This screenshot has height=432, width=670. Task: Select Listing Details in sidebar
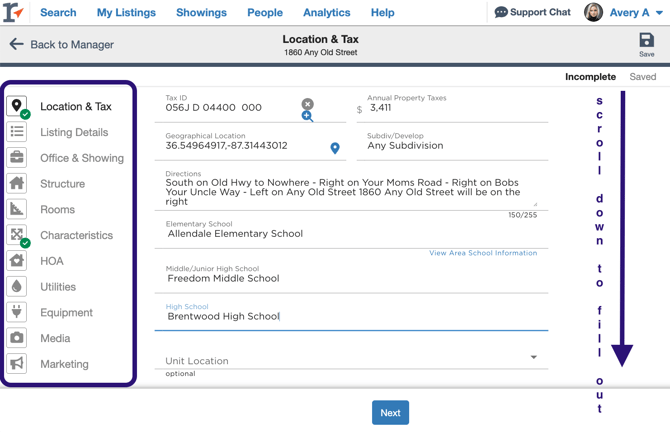74,132
